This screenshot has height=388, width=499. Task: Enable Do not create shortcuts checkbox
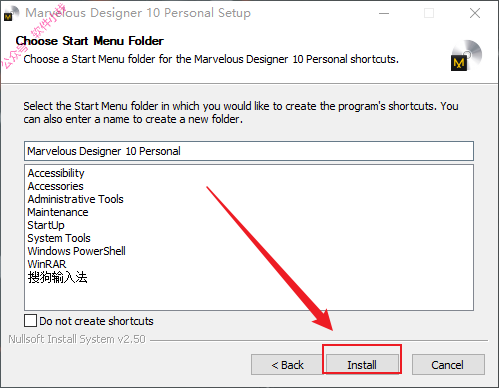pos(30,321)
